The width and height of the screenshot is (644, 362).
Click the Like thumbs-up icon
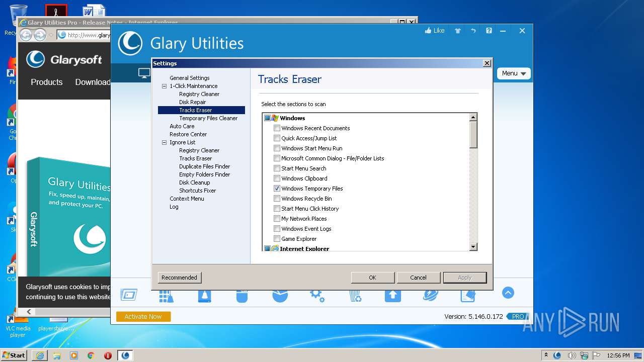tap(428, 31)
